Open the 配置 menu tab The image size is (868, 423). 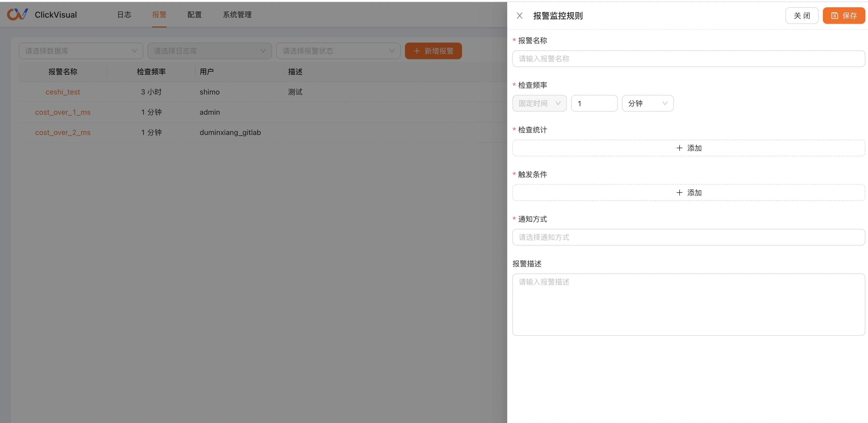click(x=194, y=15)
